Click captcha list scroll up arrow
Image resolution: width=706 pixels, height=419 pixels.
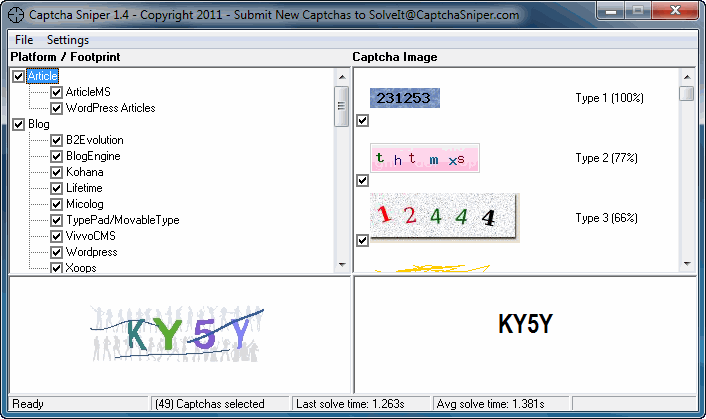coord(687,77)
